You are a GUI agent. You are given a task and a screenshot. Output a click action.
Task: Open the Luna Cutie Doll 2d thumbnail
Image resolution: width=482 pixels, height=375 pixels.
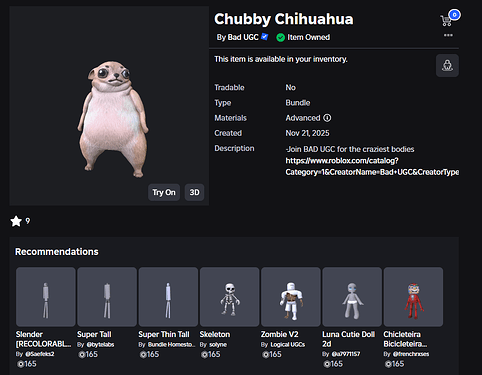click(352, 297)
